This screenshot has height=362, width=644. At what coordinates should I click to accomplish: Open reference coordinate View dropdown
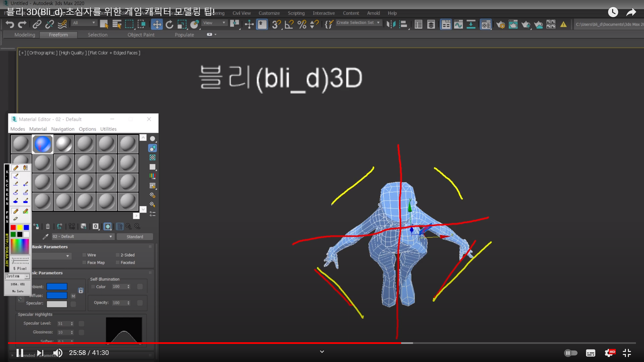pyautogui.click(x=214, y=23)
